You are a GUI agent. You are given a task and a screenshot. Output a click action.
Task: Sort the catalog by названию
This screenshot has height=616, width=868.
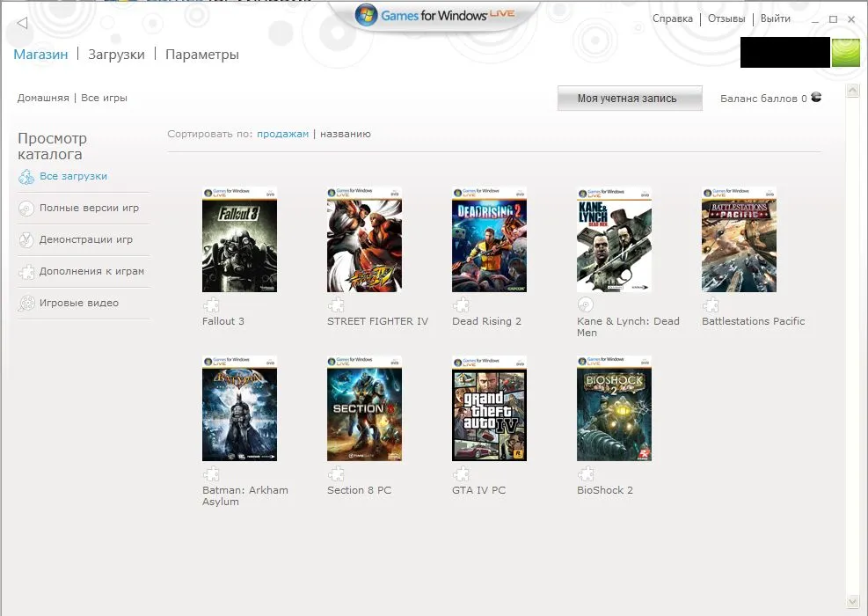pos(346,134)
